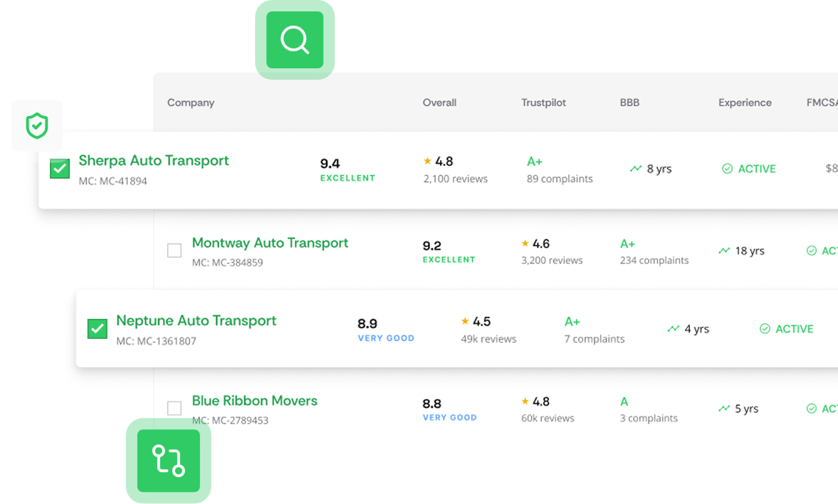838x504 pixels.
Task: Click the trend icon beside 5 yrs
Action: (x=724, y=409)
